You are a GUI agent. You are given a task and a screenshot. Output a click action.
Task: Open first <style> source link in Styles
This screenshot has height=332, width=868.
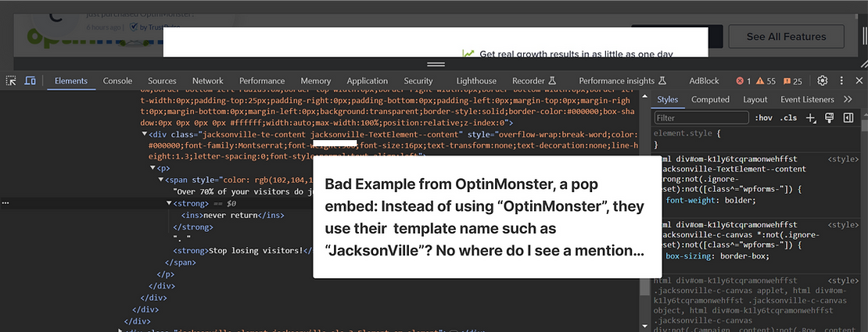click(843, 159)
